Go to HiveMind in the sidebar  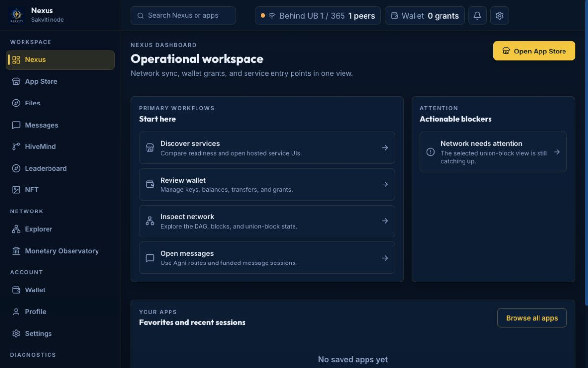pos(60,147)
